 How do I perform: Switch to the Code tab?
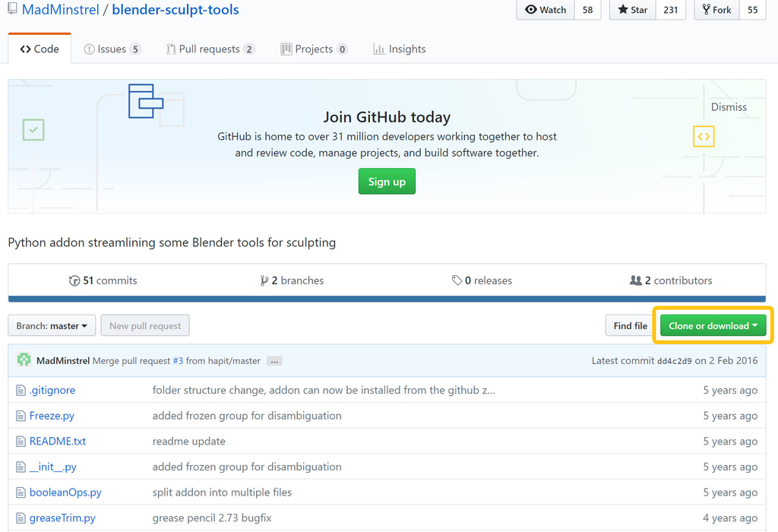[40, 49]
